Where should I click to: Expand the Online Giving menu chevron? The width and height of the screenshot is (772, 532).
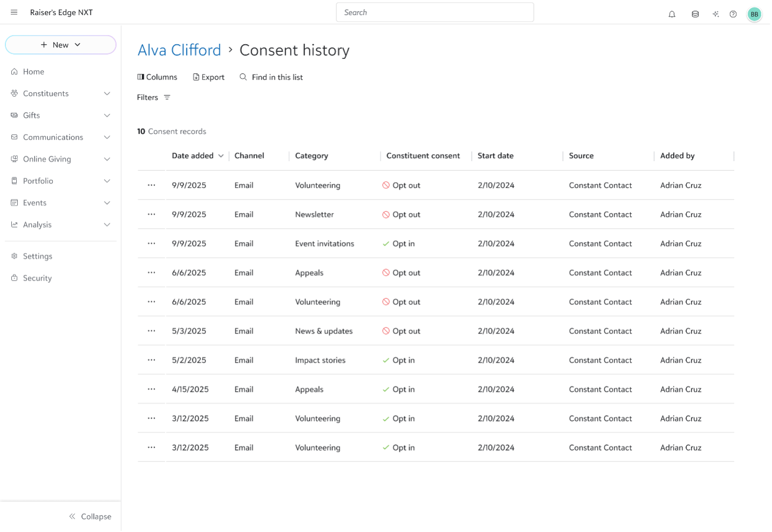tap(107, 159)
